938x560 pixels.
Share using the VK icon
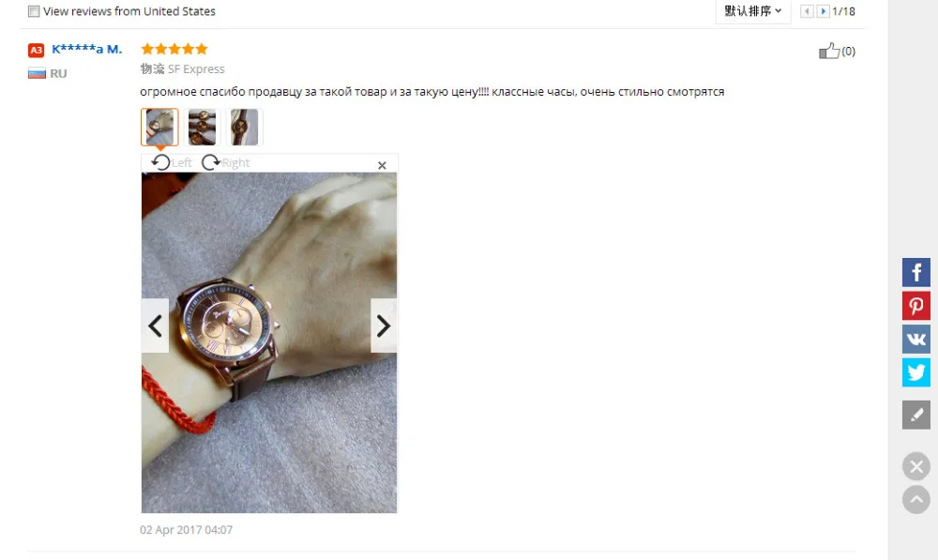[915, 340]
